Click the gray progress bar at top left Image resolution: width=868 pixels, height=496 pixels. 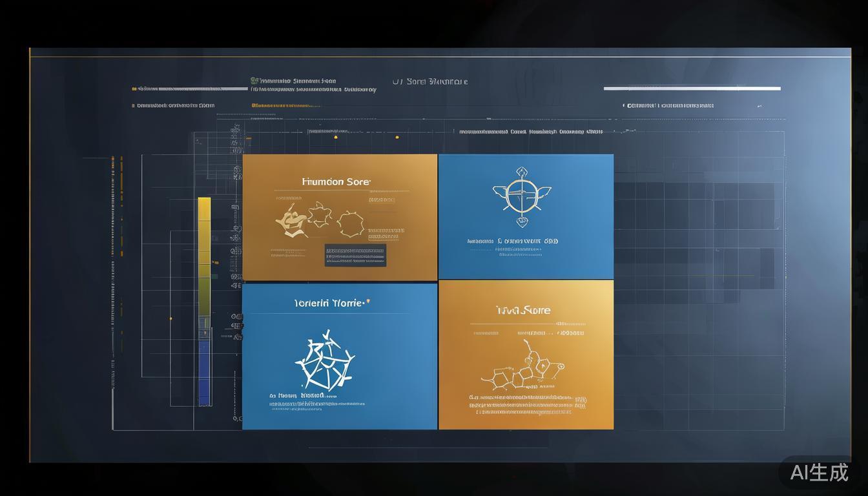194,88
